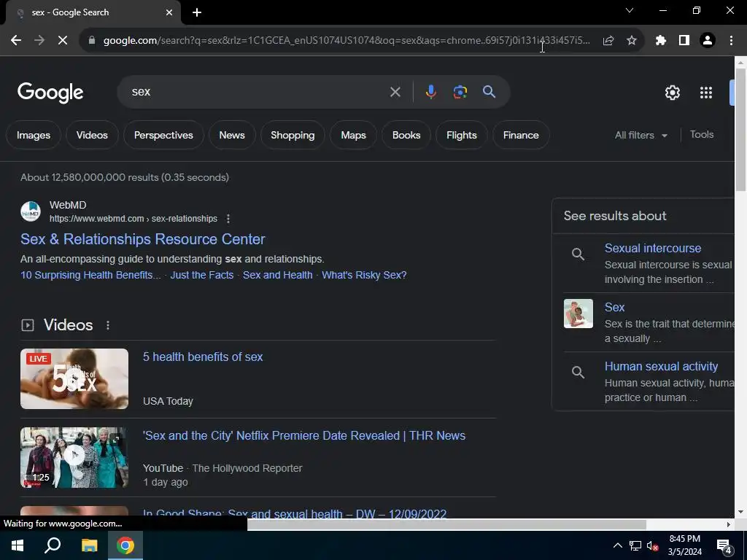Image resolution: width=747 pixels, height=560 pixels.
Task: Play the USA Today LIVE video thumbnail
Action: (x=74, y=378)
